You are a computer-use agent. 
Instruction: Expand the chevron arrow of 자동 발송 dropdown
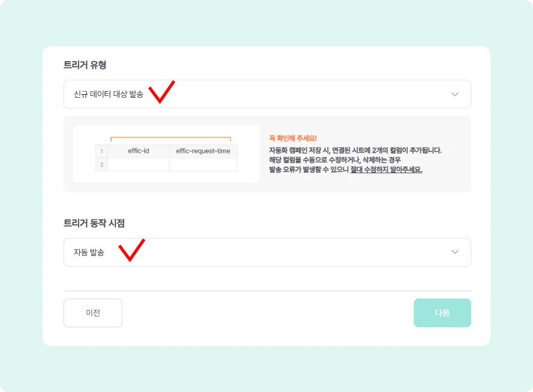click(455, 252)
